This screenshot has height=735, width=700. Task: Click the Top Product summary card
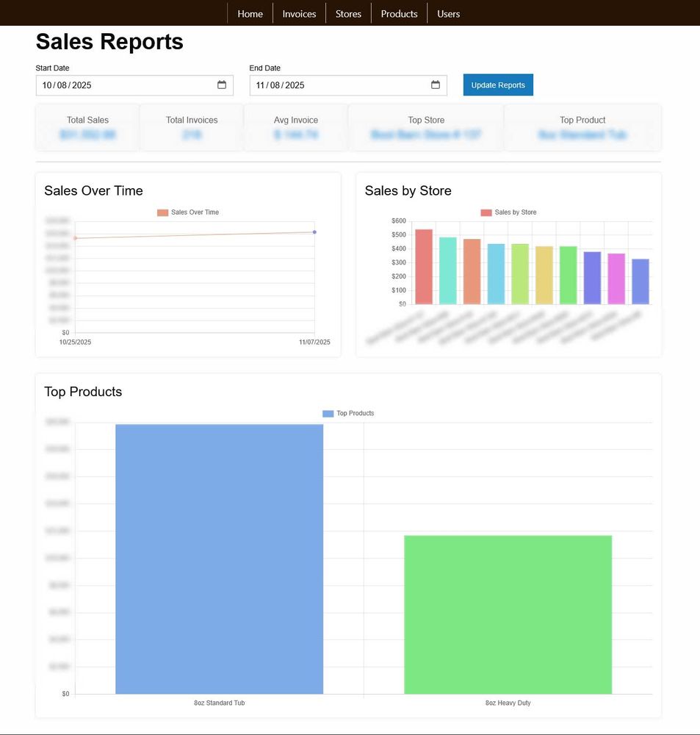point(582,128)
